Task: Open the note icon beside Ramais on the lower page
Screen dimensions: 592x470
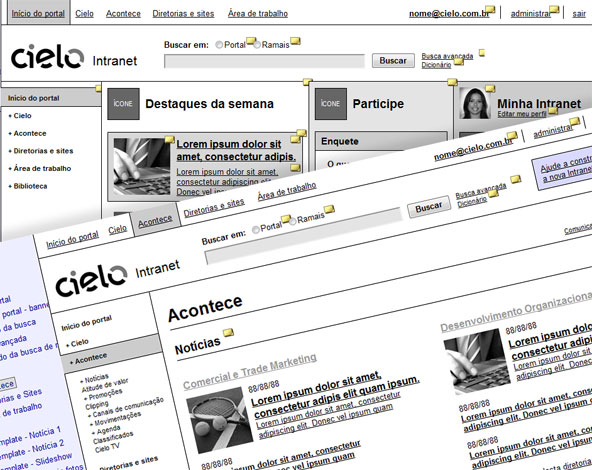Action: point(329,209)
